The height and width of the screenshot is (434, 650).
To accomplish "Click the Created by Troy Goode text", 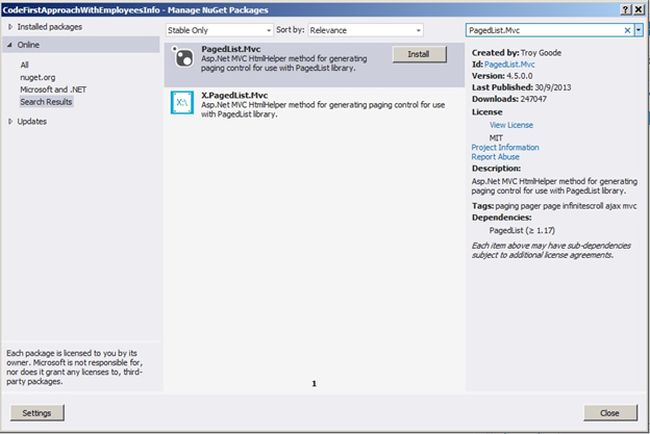I will coord(516,53).
